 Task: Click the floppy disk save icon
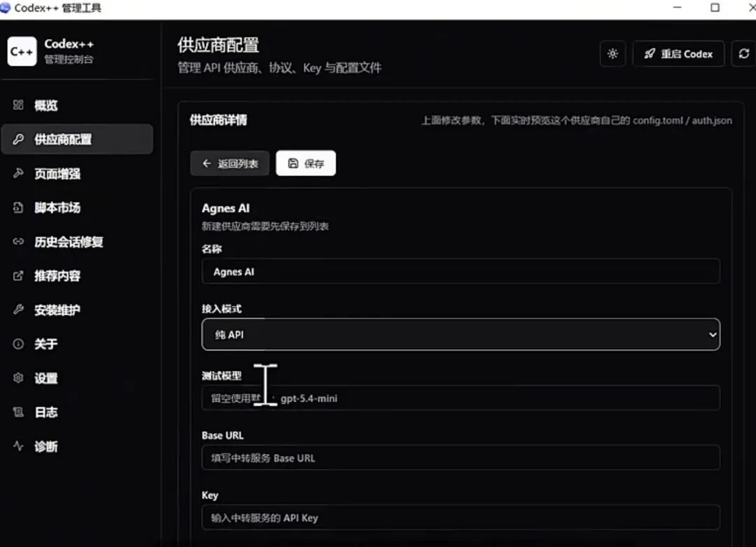tap(293, 164)
